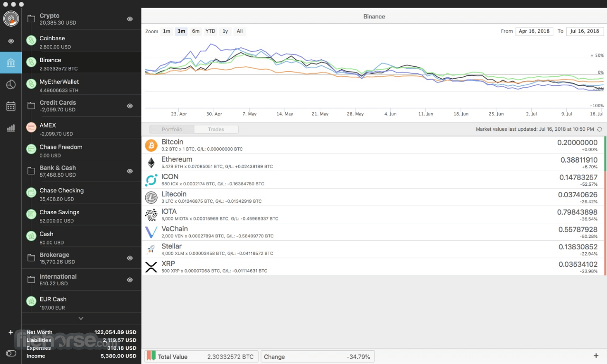Select the Chase Freedom account icon
Viewport: 607px width, 364px height.
coord(31,149)
